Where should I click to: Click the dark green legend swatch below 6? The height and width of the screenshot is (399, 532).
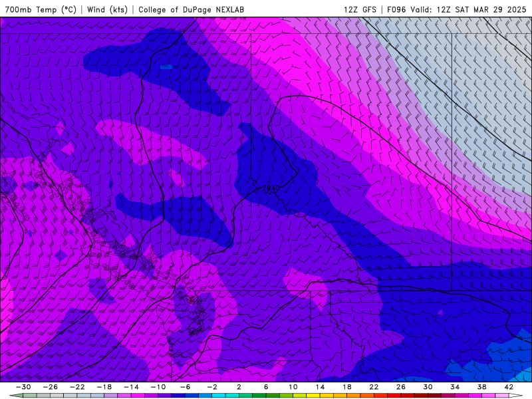pyautogui.click(x=259, y=396)
